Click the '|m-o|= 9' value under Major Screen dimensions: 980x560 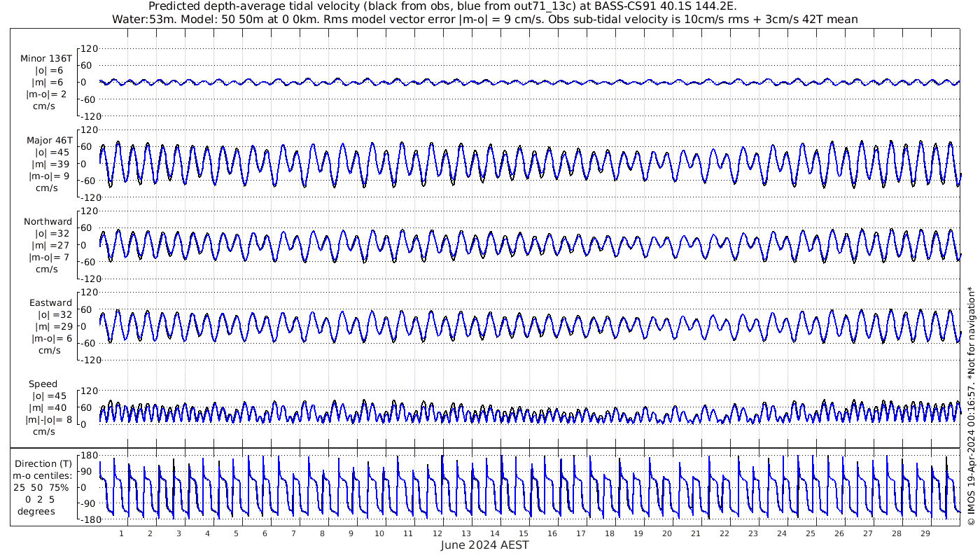click(x=48, y=176)
